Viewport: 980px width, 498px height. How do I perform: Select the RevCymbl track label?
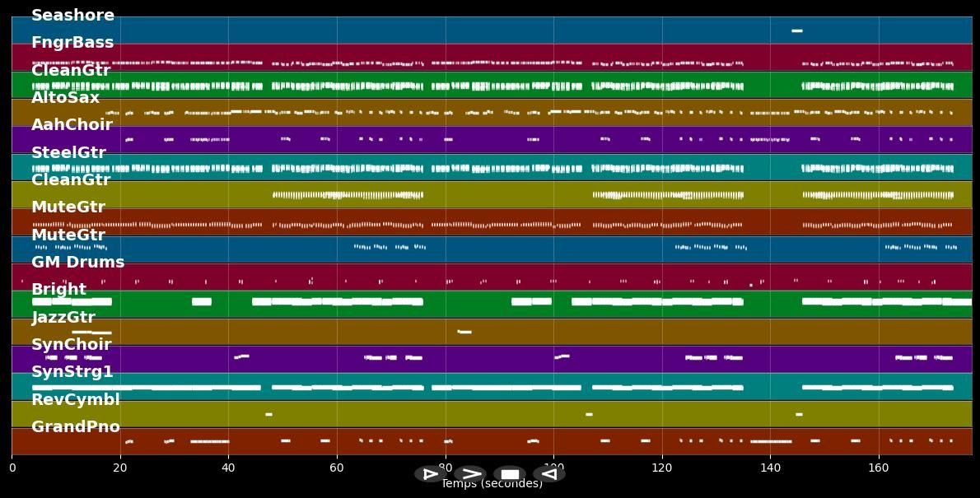76,399
